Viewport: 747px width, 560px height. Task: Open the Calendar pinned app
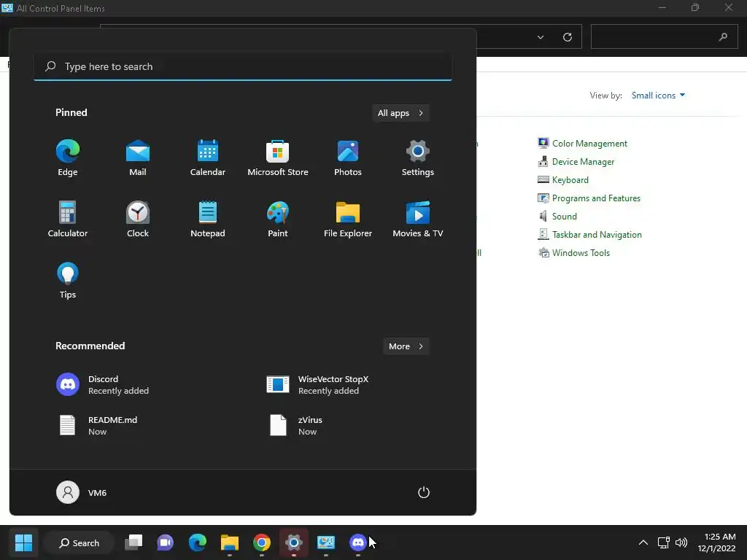[x=208, y=158]
